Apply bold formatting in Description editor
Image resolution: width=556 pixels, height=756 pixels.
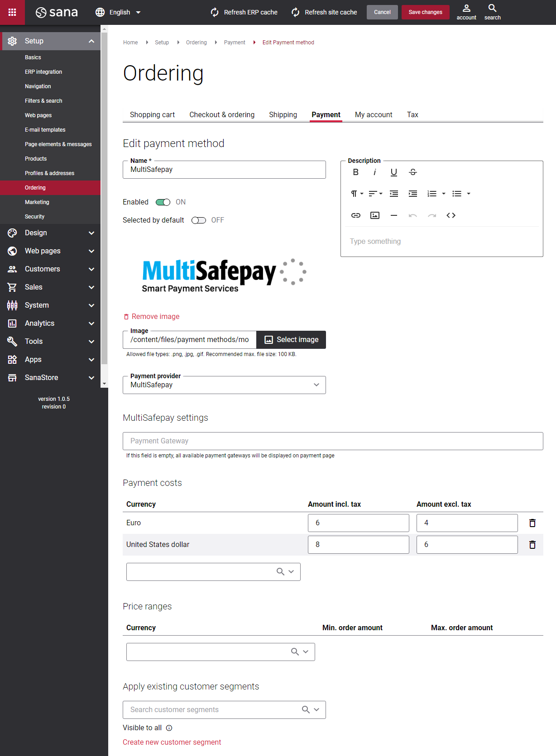coord(356,172)
